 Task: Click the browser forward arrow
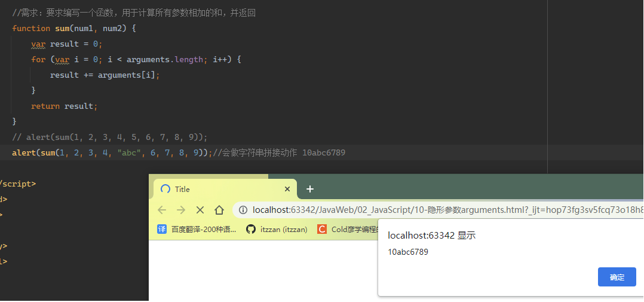[180, 210]
